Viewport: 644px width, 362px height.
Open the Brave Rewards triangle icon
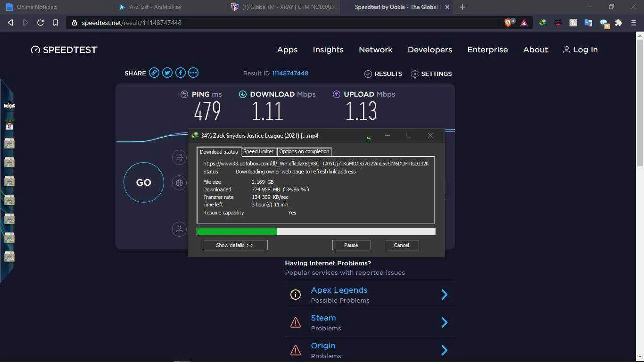pos(524,23)
